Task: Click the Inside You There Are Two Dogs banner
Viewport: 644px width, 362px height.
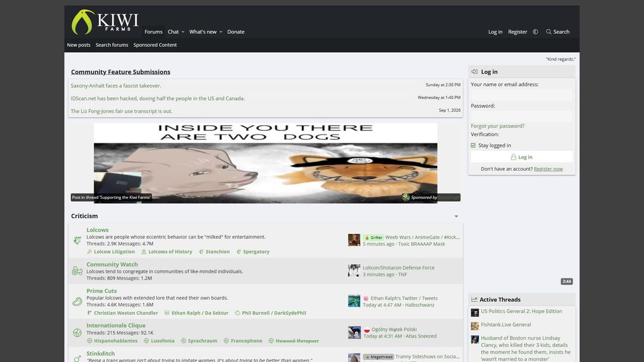Action: [x=265, y=163]
